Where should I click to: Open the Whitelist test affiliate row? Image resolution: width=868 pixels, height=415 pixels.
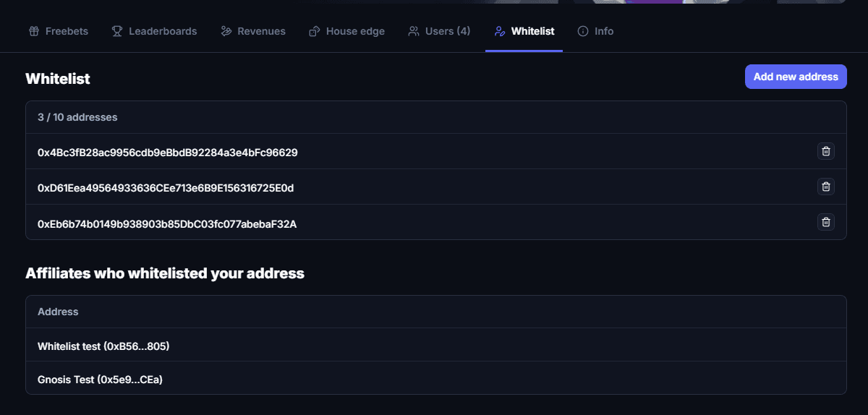pos(103,346)
